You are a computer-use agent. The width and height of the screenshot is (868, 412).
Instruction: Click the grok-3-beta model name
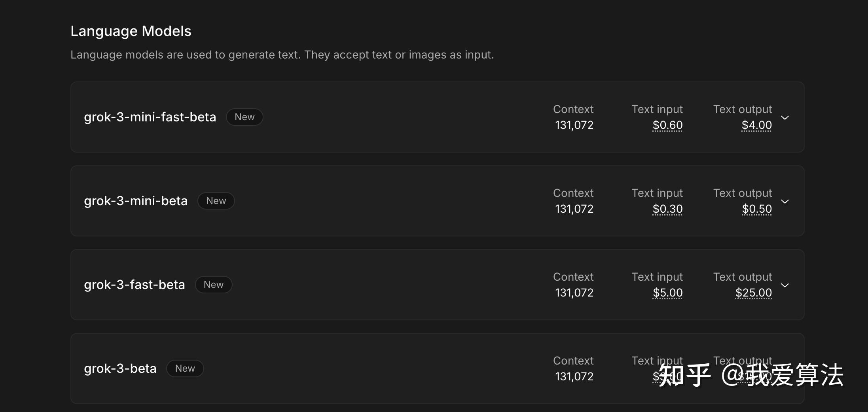120,369
